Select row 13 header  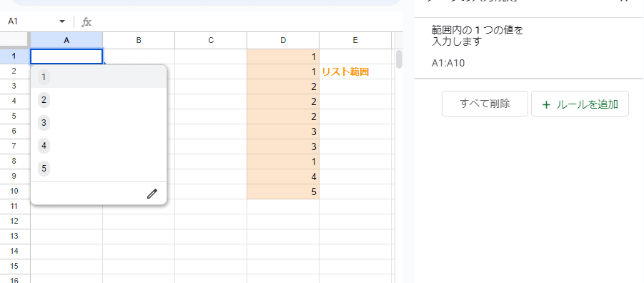(x=15, y=236)
